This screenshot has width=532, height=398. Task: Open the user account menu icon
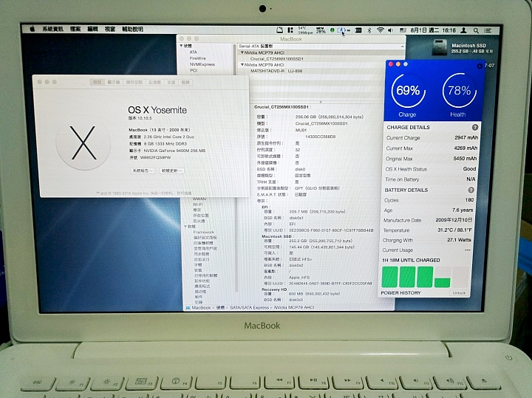463,30
